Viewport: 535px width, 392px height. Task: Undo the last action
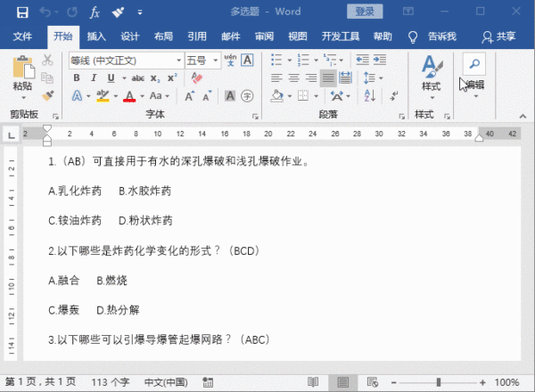point(45,12)
